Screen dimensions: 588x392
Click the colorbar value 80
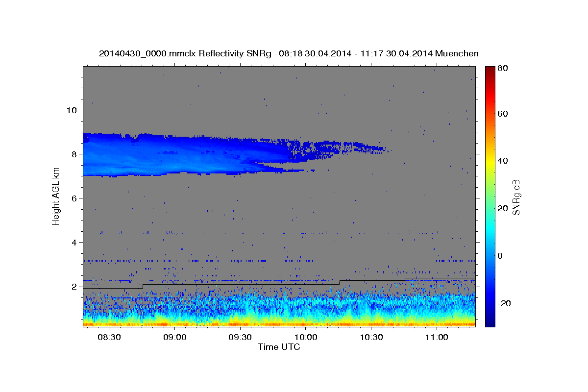[x=502, y=68]
